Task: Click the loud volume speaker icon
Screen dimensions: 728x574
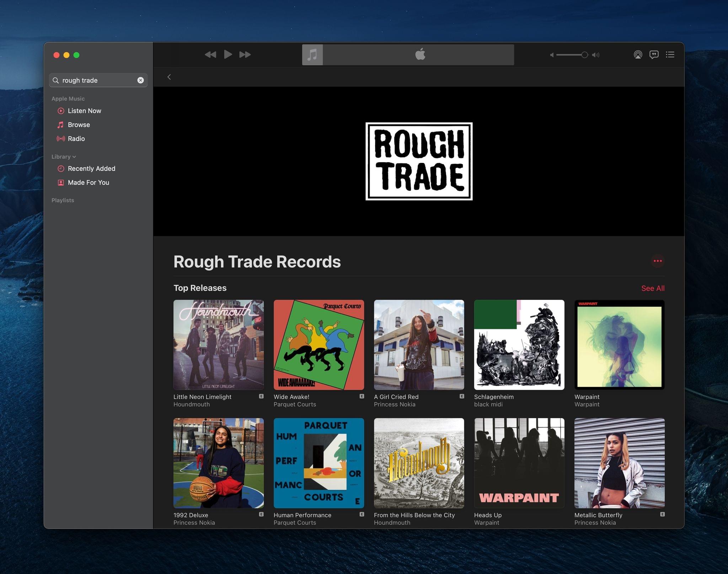Action: (x=596, y=55)
